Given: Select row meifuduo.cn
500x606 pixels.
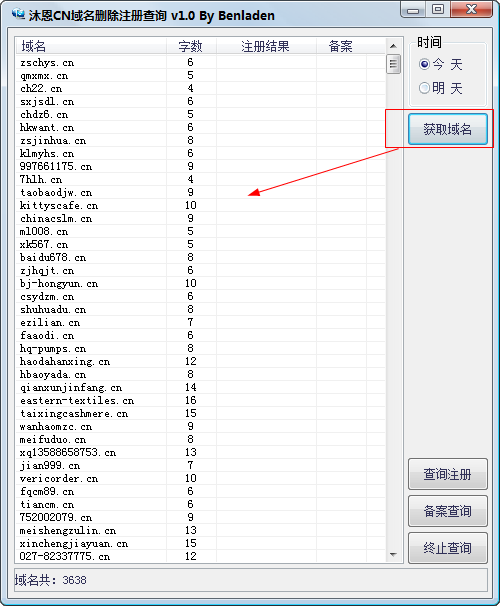Looking at the screenshot, I should click(201, 439).
